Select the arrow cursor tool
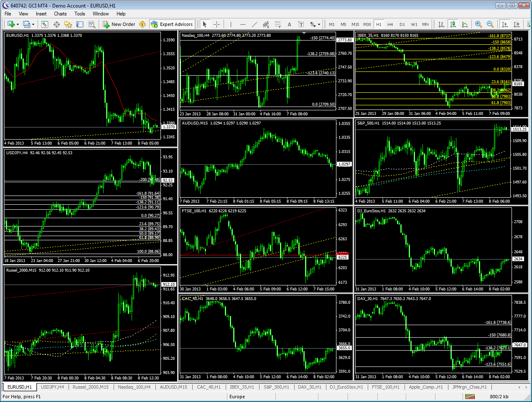The height and width of the screenshot is (402, 532). (205, 24)
